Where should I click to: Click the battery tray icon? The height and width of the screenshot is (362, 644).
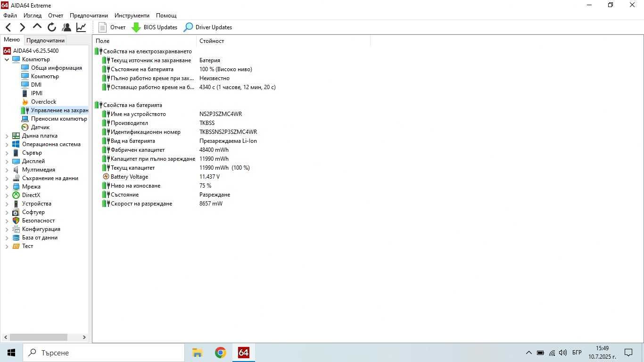[540, 353]
